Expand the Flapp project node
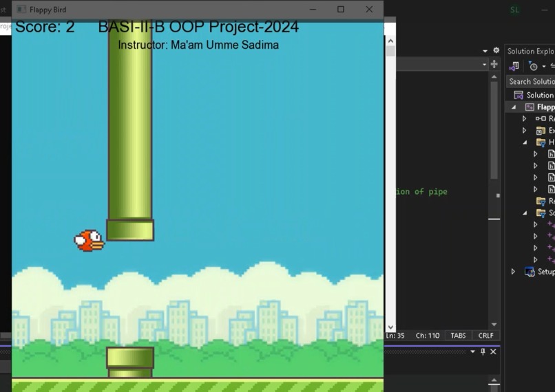This screenshot has width=555, height=392. coord(514,107)
